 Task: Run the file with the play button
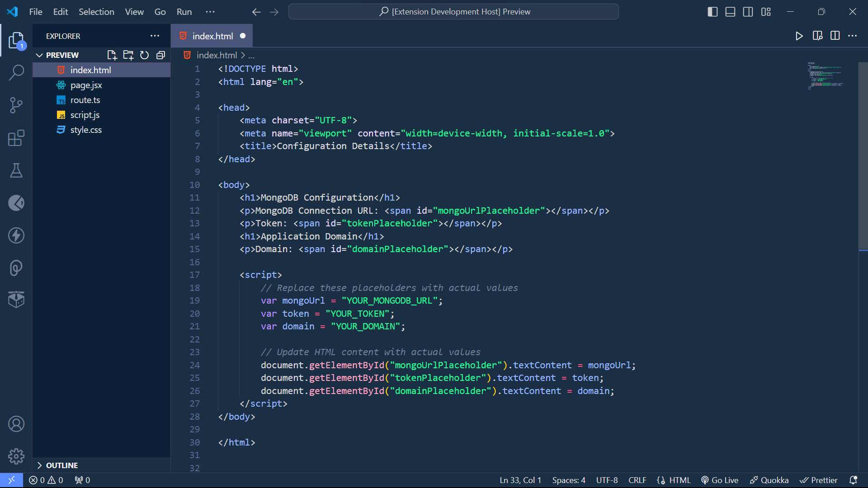coord(799,36)
